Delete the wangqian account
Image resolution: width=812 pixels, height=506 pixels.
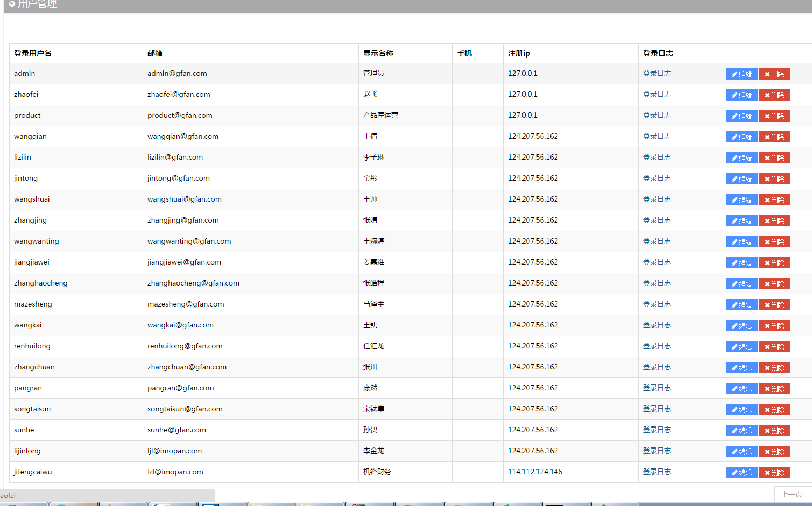[774, 137]
